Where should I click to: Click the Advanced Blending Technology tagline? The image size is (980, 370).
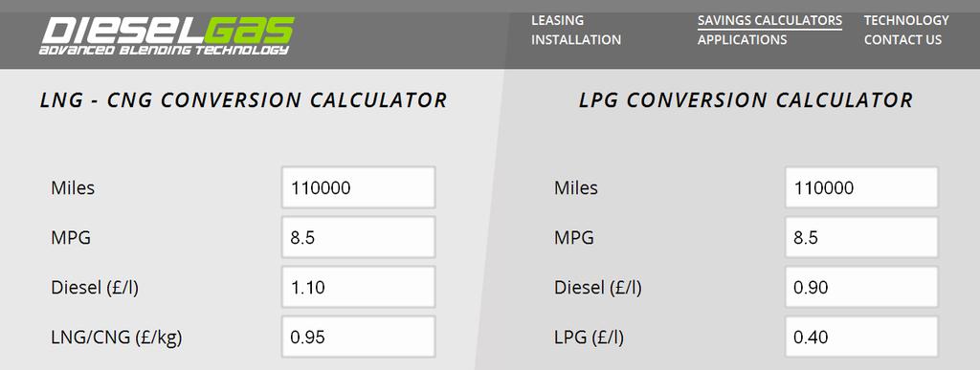tap(164, 50)
